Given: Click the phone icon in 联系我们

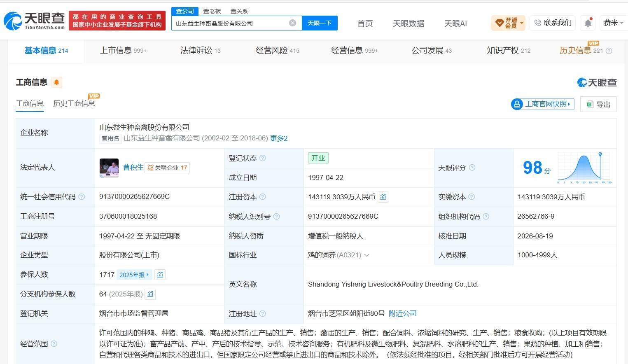Looking at the screenshot, I should [537, 23].
